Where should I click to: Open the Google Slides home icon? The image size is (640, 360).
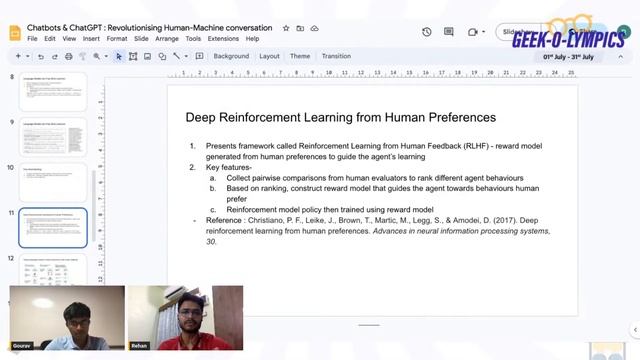(x=15, y=33)
